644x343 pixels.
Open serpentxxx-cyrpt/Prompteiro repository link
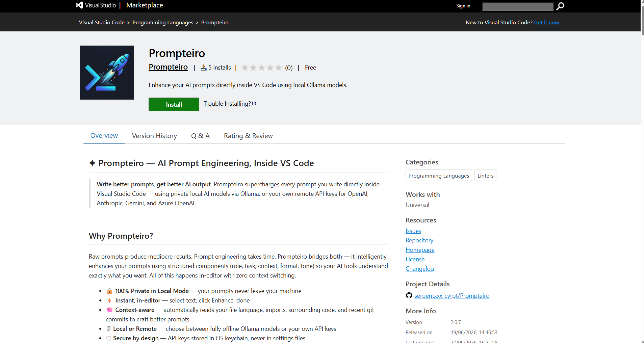pyautogui.click(x=452, y=296)
